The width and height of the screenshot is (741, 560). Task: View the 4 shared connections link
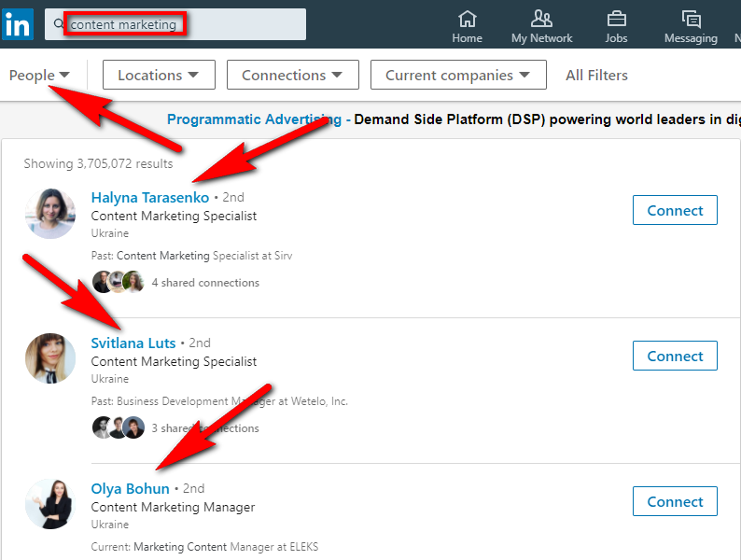coord(205,283)
